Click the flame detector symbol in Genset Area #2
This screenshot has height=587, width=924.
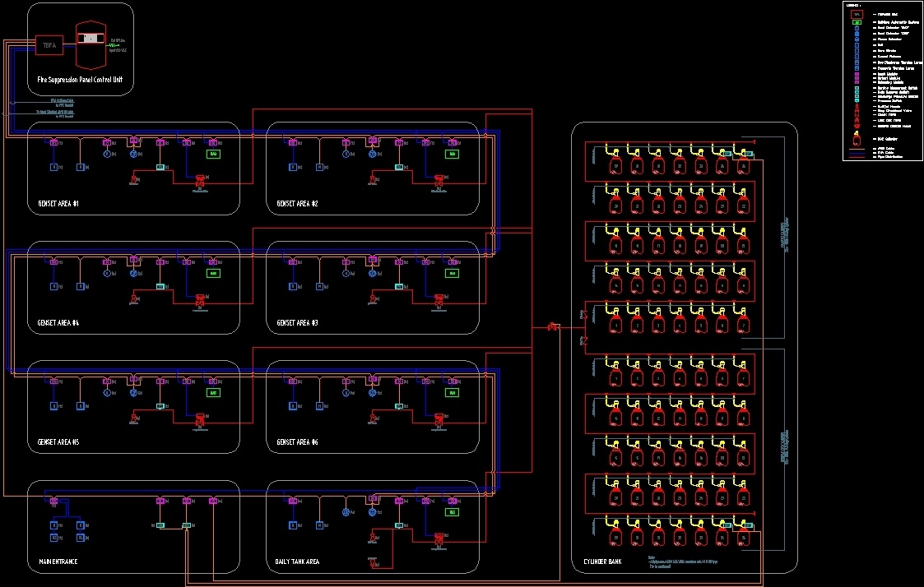point(373,154)
